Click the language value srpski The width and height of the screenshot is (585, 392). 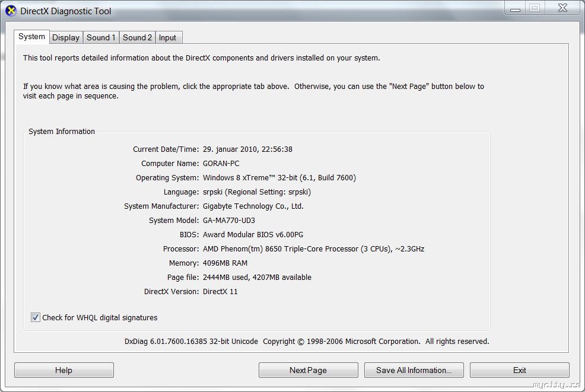pyautogui.click(x=257, y=192)
